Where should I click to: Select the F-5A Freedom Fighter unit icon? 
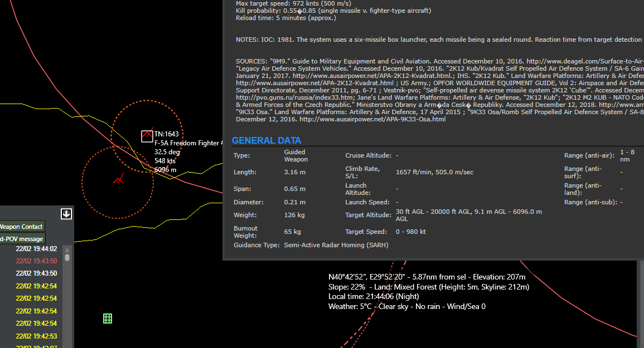coord(147,136)
